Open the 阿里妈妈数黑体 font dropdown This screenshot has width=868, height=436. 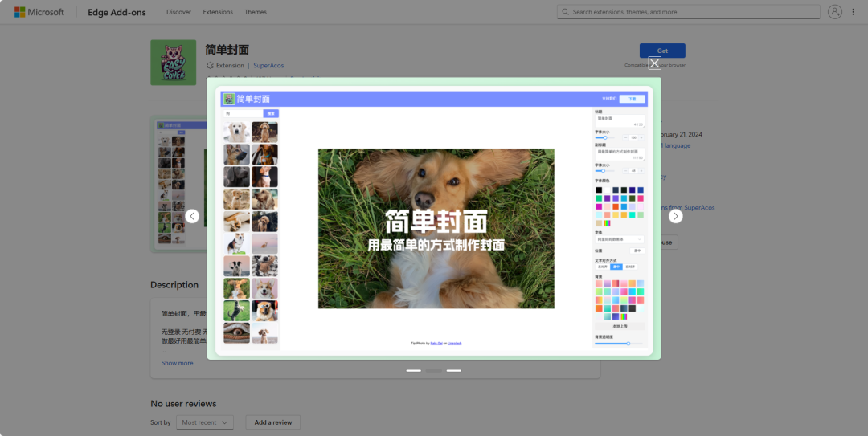click(x=620, y=239)
